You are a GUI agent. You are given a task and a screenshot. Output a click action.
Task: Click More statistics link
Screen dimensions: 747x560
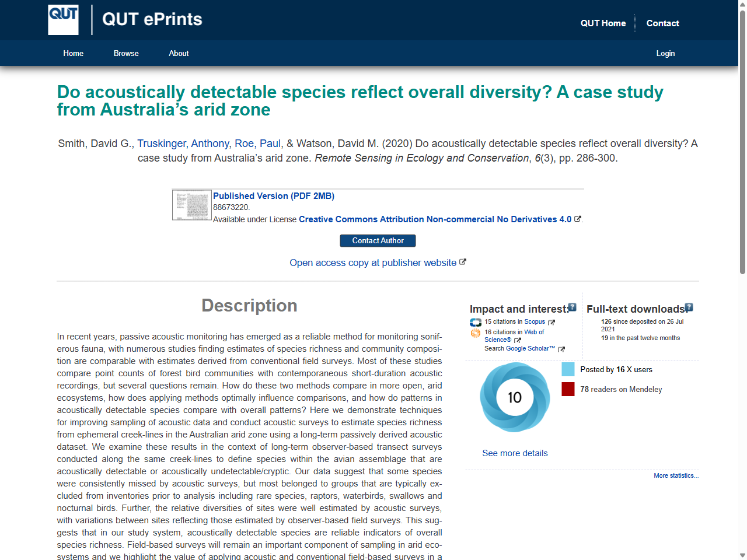tap(676, 475)
